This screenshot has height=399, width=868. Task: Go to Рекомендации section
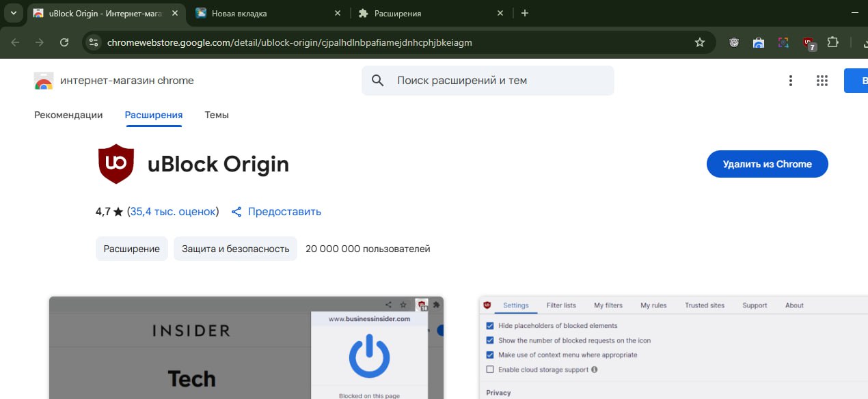(x=68, y=115)
